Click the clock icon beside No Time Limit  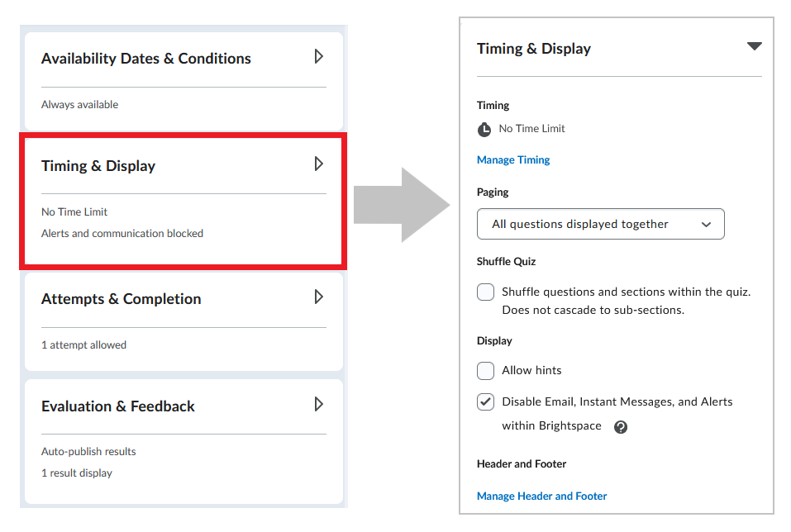[x=484, y=130]
